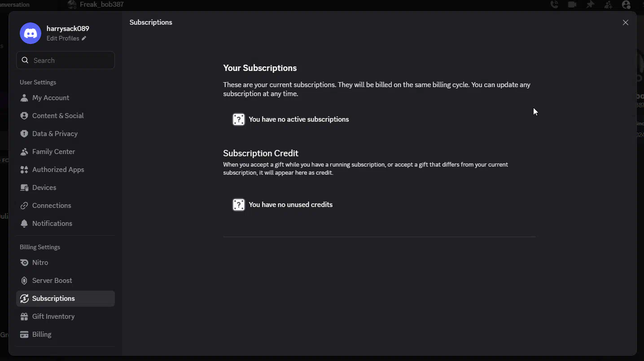Select Family Center in sidebar
Viewport: 644px width, 361px height.
point(53,152)
